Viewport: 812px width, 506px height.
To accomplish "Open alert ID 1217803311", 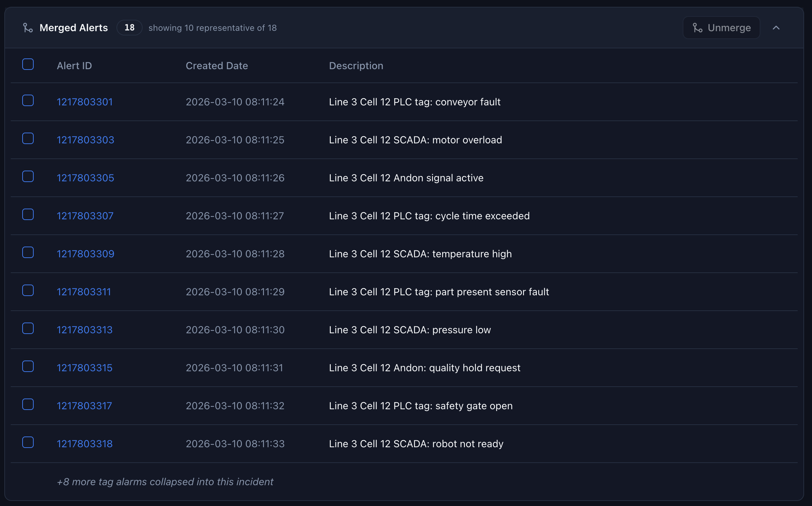I will coord(84,292).
